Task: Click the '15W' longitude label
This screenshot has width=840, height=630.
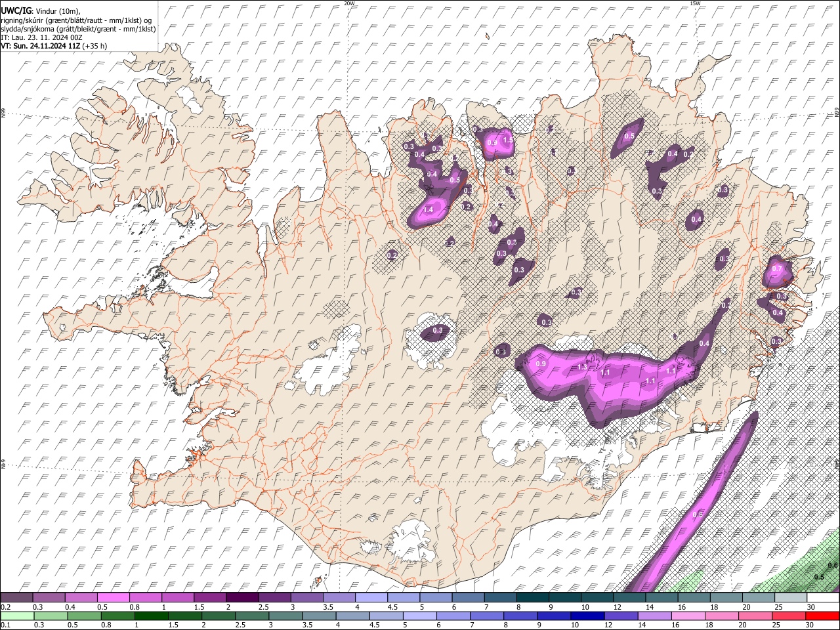Action: click(695, 3)
